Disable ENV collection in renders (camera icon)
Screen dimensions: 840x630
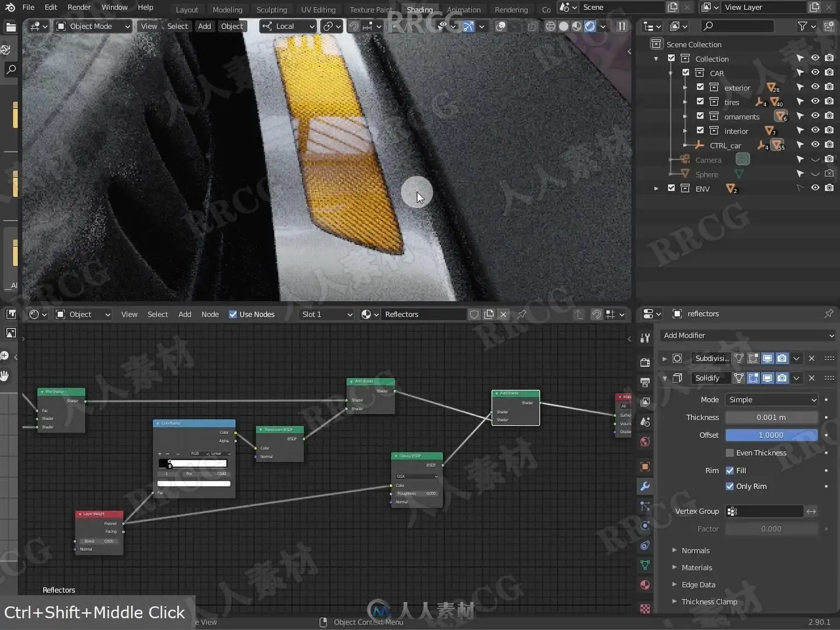click(829, 188)
